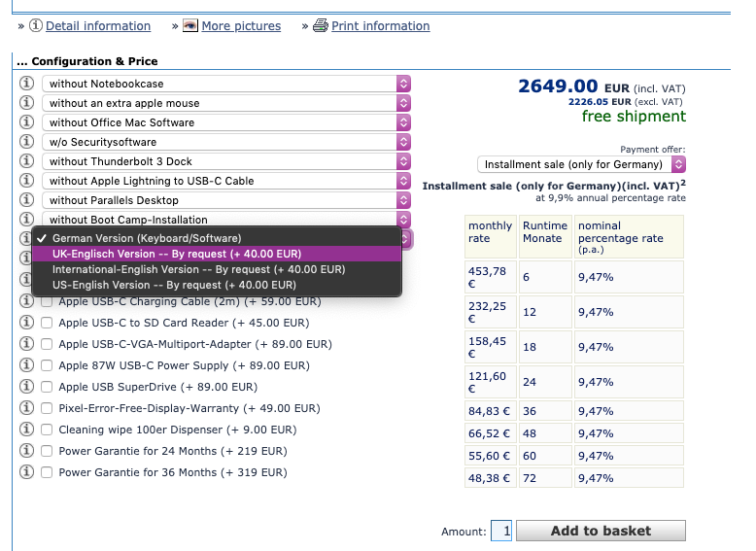The width and height of the screenshot is (756, 551).
Task: Click info icon next to Thunderbolt 3 Dock
Action: [26, 161]
